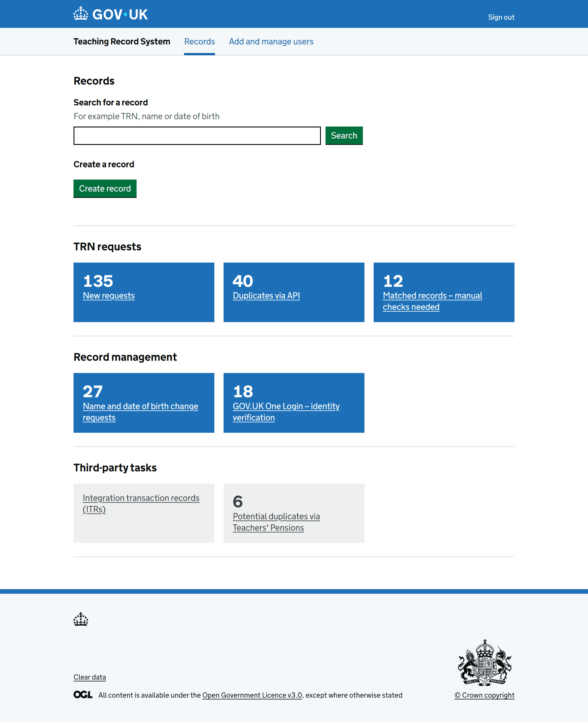The height and width of the screenshot is (724, 588).
Task: Open Integration transaction records (ITRs)
Action: click(x=141, y=503)
